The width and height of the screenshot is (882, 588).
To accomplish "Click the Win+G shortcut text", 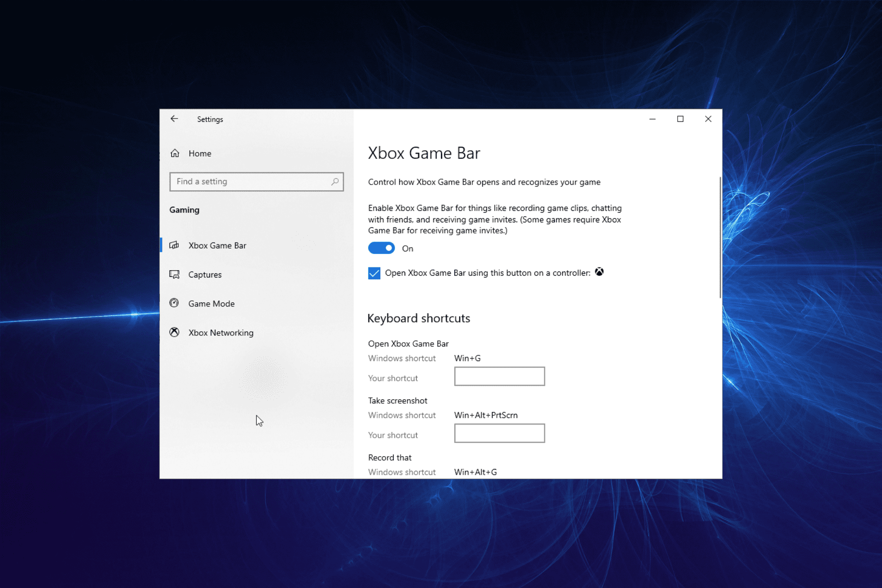I will 467,358.
